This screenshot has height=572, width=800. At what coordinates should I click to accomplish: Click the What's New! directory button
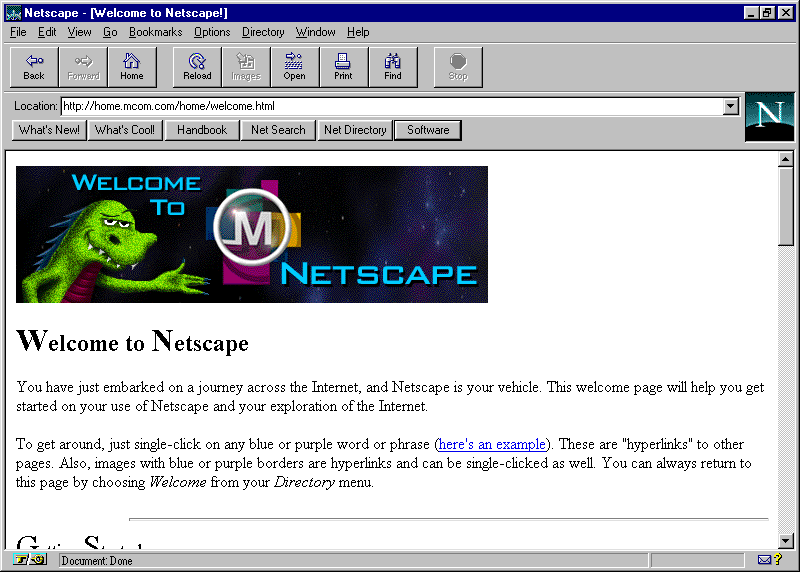pos(49,130)
